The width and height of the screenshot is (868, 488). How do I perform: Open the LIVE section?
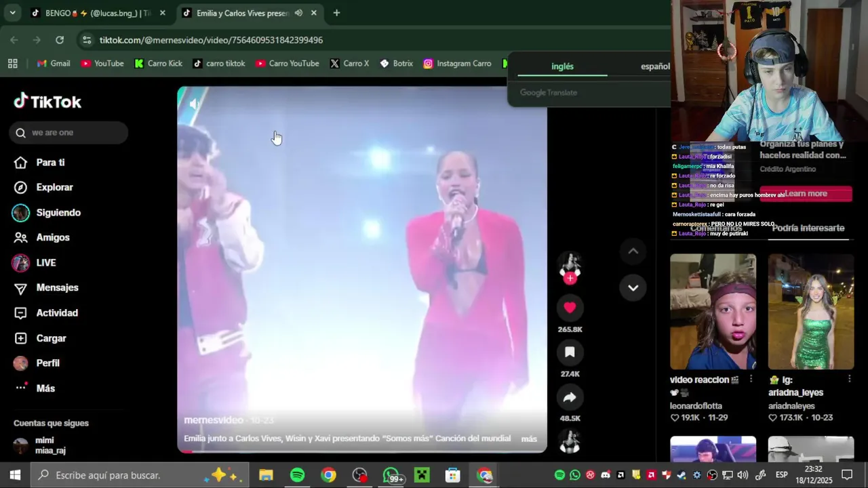46,262
